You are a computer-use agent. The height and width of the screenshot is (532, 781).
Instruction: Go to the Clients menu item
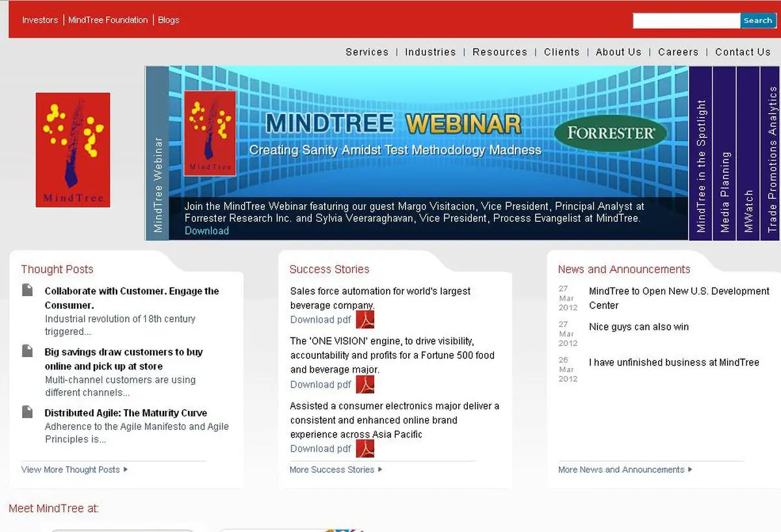click(x=562, y=52)
